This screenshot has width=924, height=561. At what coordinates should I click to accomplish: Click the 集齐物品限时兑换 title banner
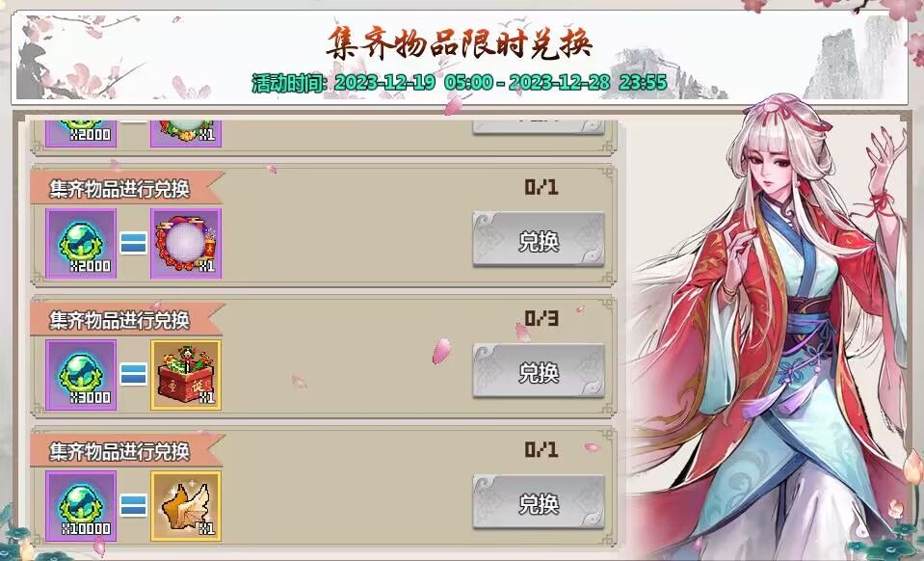pos(459,43)
